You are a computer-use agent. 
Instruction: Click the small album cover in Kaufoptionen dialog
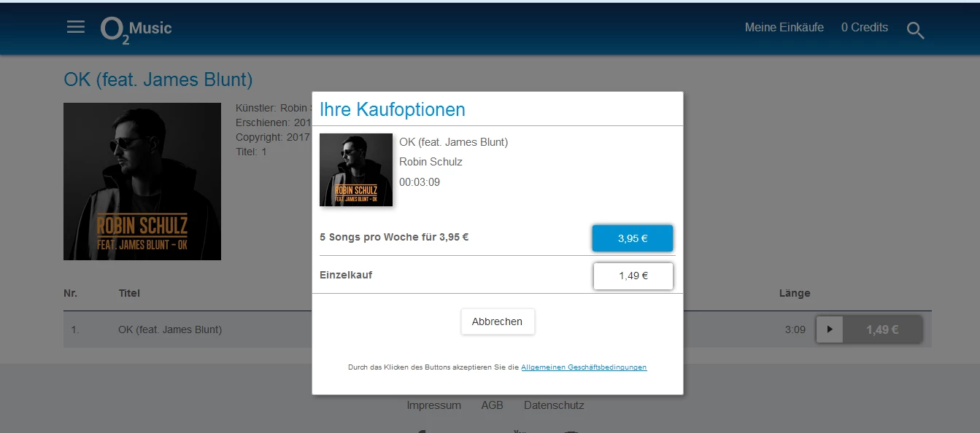click(356, 170)
